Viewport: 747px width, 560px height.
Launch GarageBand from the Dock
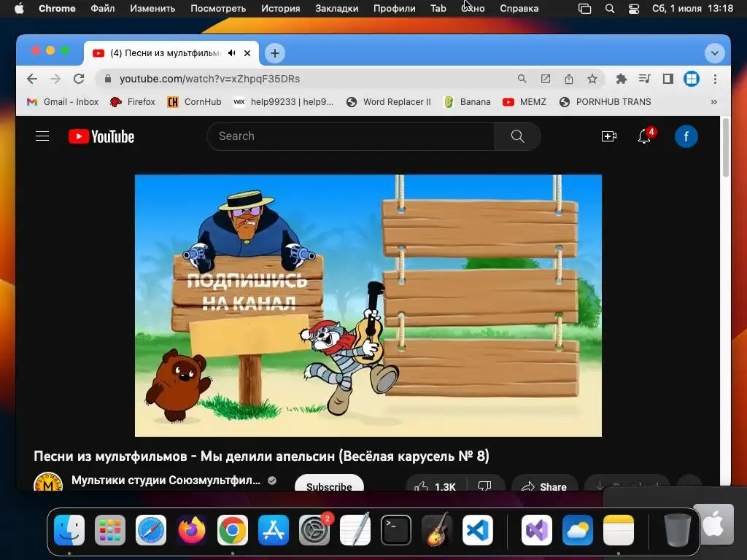click(x=437, y=530)
